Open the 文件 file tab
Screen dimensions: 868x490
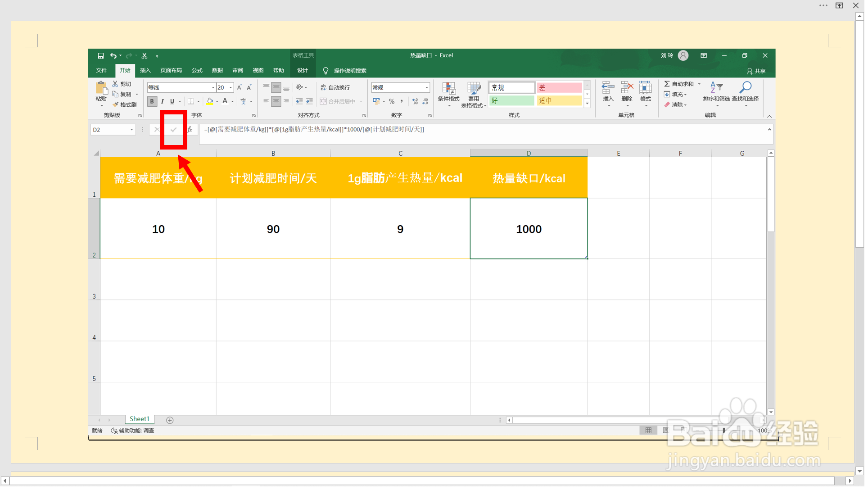point(101,70)
